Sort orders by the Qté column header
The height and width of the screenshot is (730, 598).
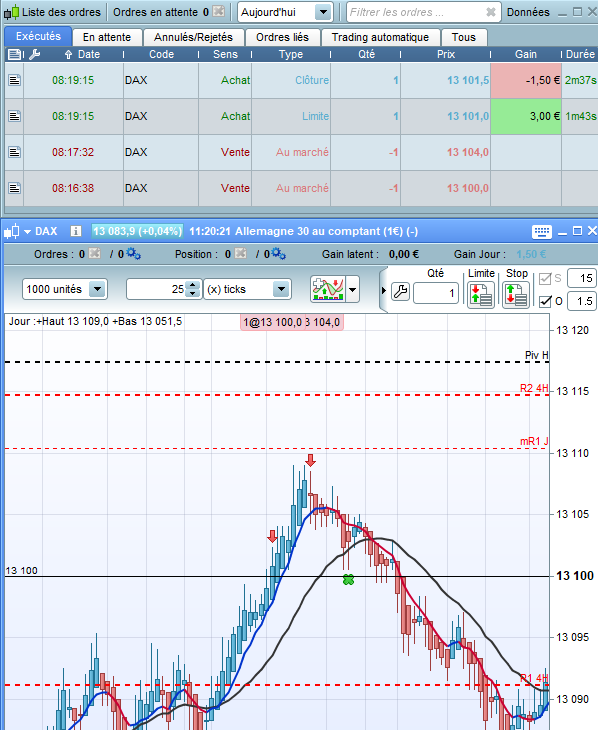tap(366, 54)
